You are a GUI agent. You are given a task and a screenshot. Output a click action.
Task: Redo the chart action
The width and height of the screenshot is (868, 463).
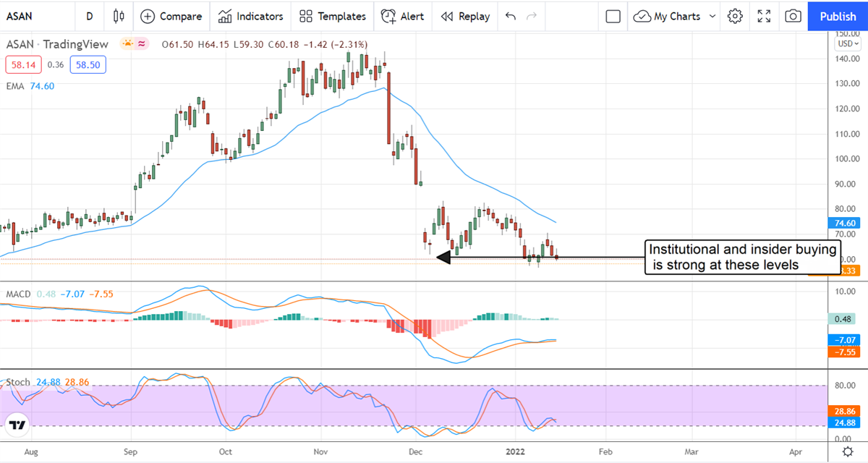point(532,16)
